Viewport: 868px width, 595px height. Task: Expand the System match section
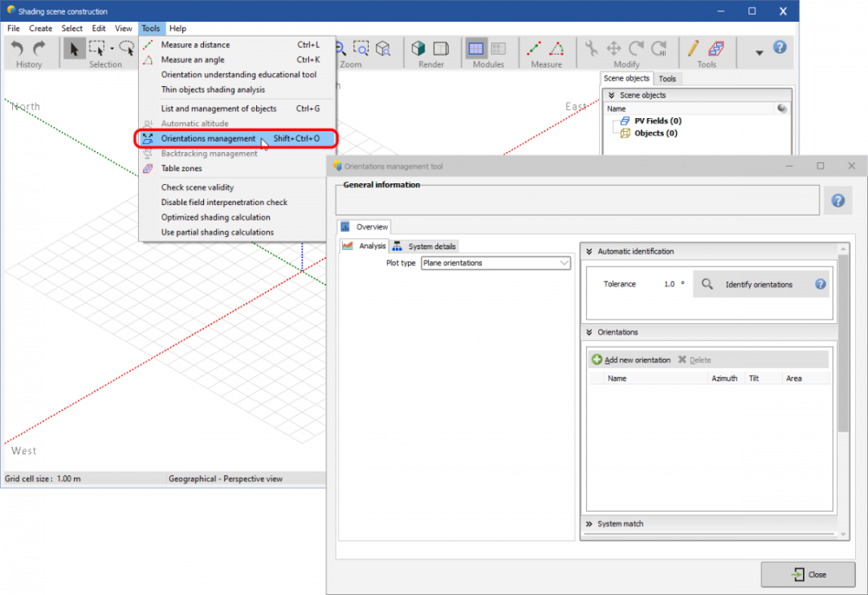coord(589,524)
